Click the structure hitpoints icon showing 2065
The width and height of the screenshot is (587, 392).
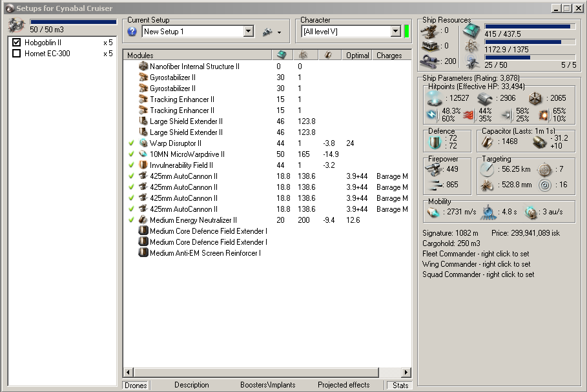(x=536, y=98)
